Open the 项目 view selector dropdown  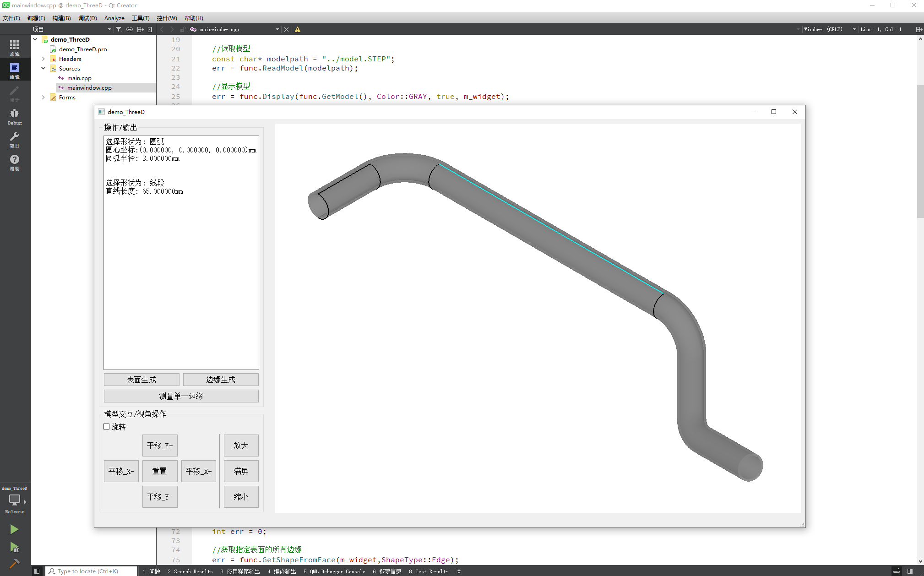click(72, 29)
